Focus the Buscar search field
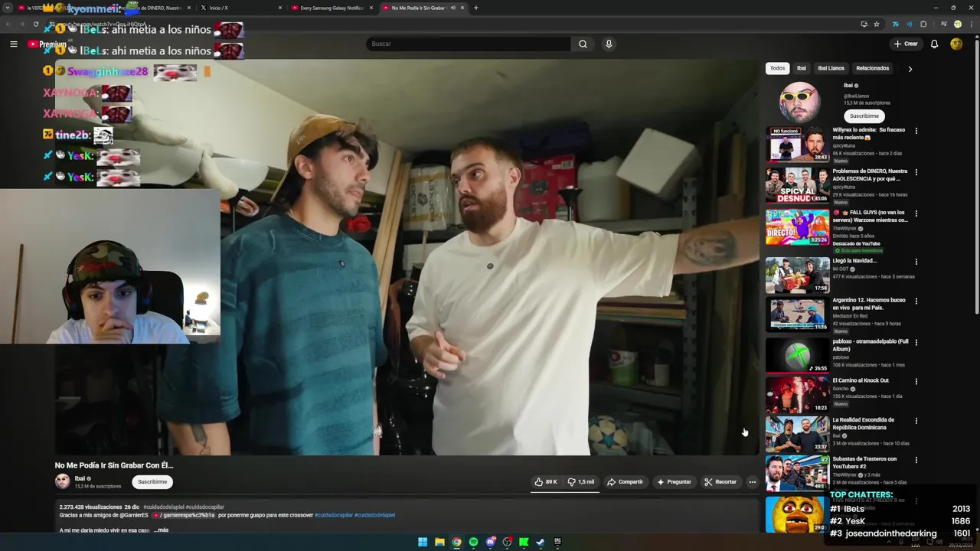 [x=469, y=44]
